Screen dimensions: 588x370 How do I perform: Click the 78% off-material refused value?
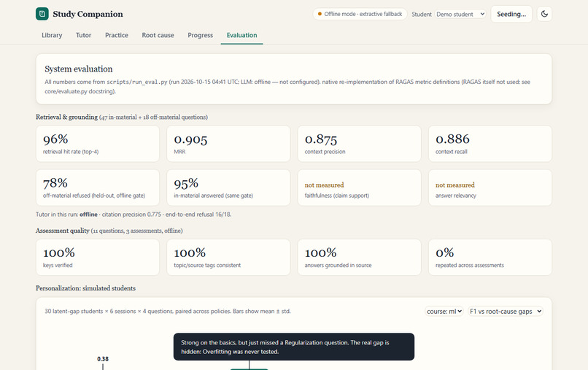(x=55, y=183)
